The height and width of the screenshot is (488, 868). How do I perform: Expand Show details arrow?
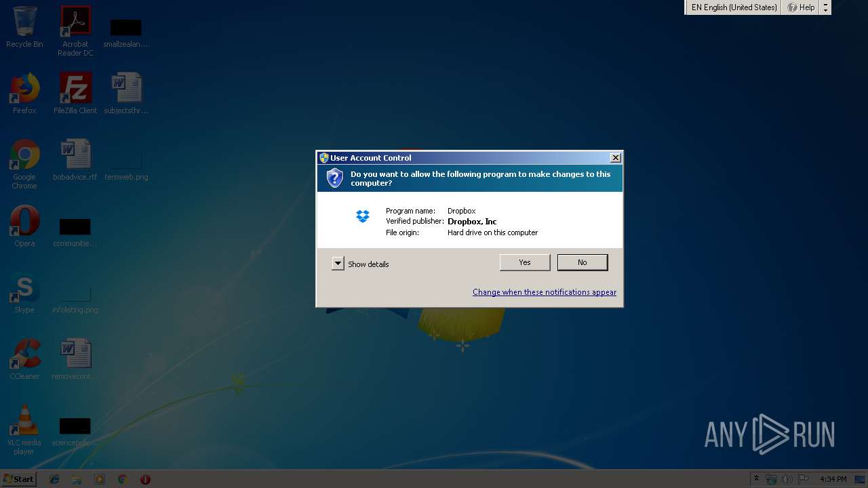pyautogui.click(x=338, y=264)
